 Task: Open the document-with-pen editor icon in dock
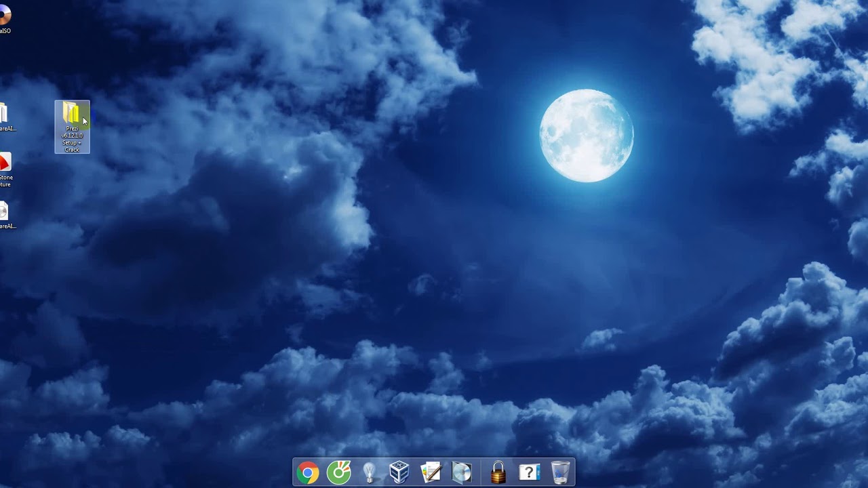tap(431, 472)
